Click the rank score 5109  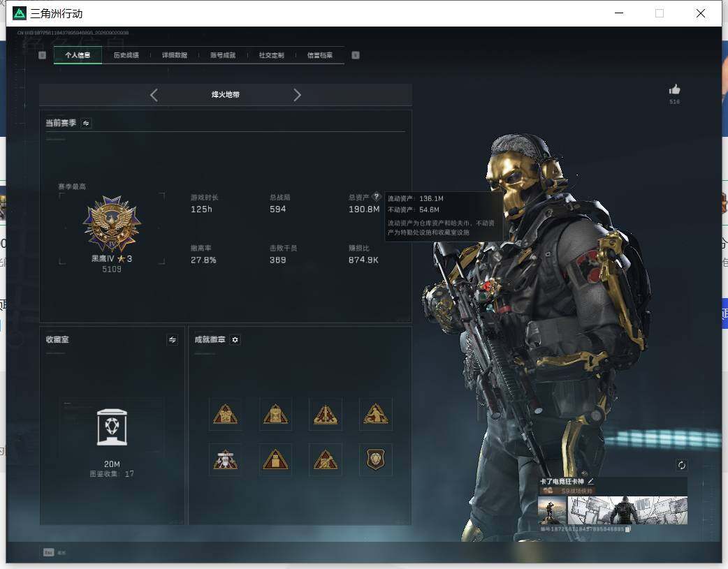[x=112, y=269]
